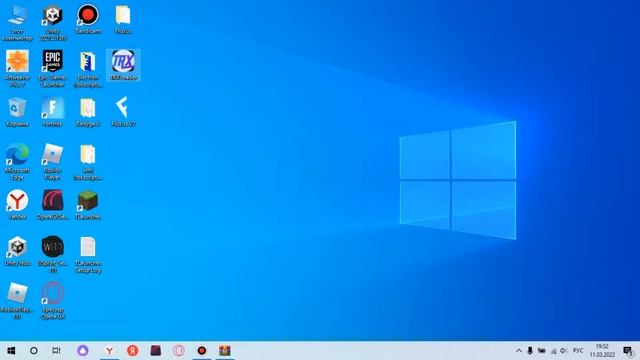
Task: Open the Windows Start menu
Action: [x=11, y=351]
